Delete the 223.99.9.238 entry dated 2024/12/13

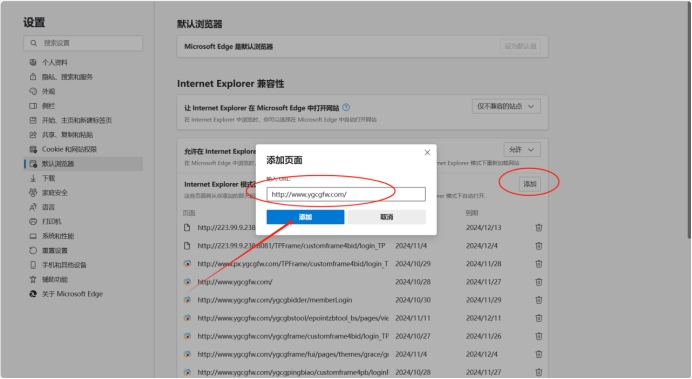coord(538,228)
